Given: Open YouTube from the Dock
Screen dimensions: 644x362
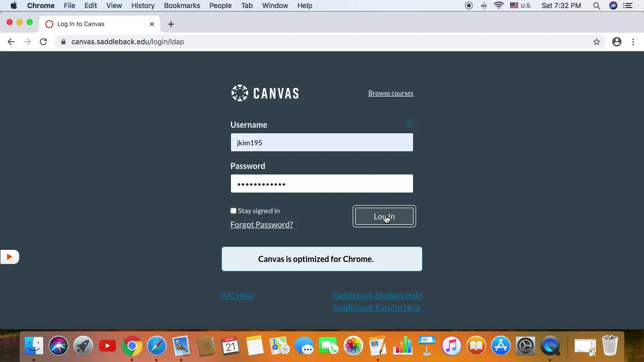Looking at the screenshot, I should click(107, 346).
